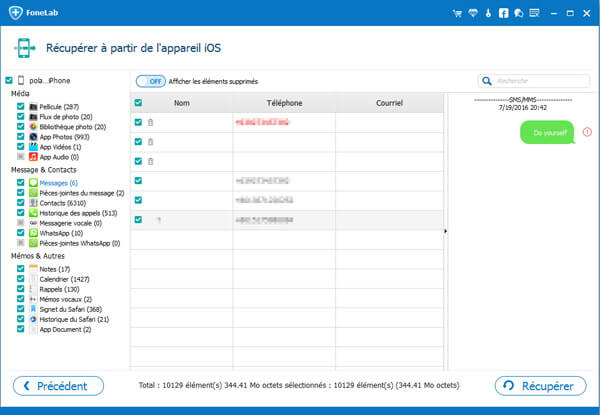Click the Contacts icon in sidebar
Image resolution: width=600 pixels, height=415 pixels.
click(x=33, y=203)
